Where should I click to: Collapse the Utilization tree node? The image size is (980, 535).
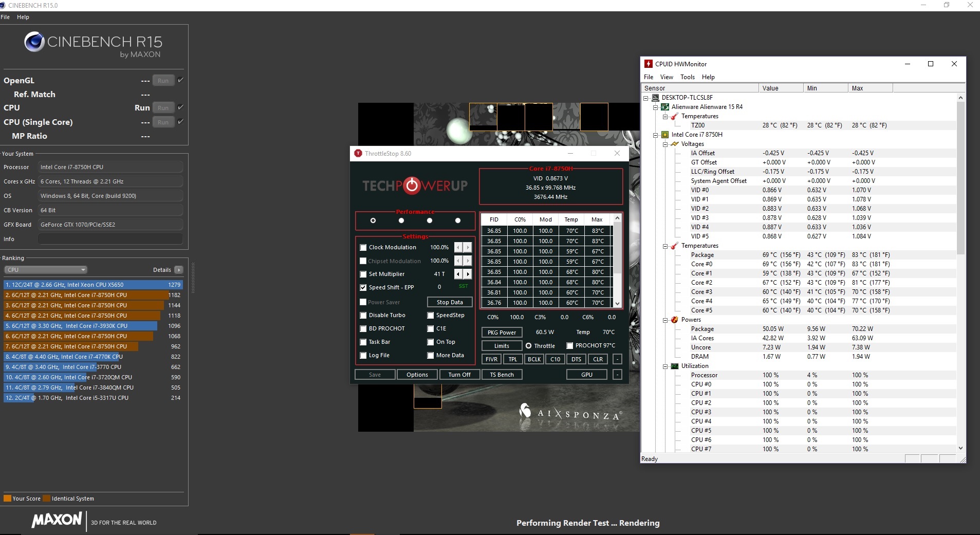665,366
